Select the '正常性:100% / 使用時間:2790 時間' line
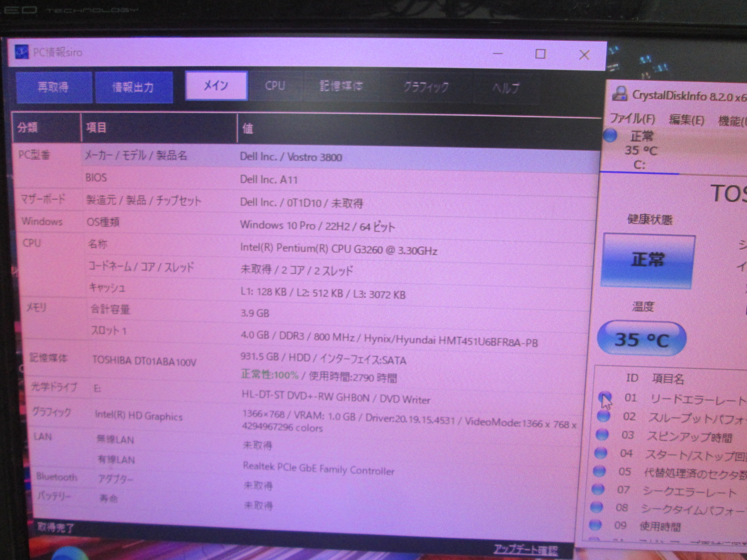747x560 pixels. pyautogui.click(x=319, y=376)
